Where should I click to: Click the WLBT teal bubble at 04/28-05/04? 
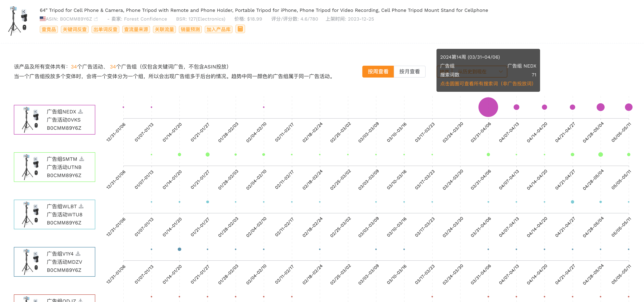tap(601, 202)
